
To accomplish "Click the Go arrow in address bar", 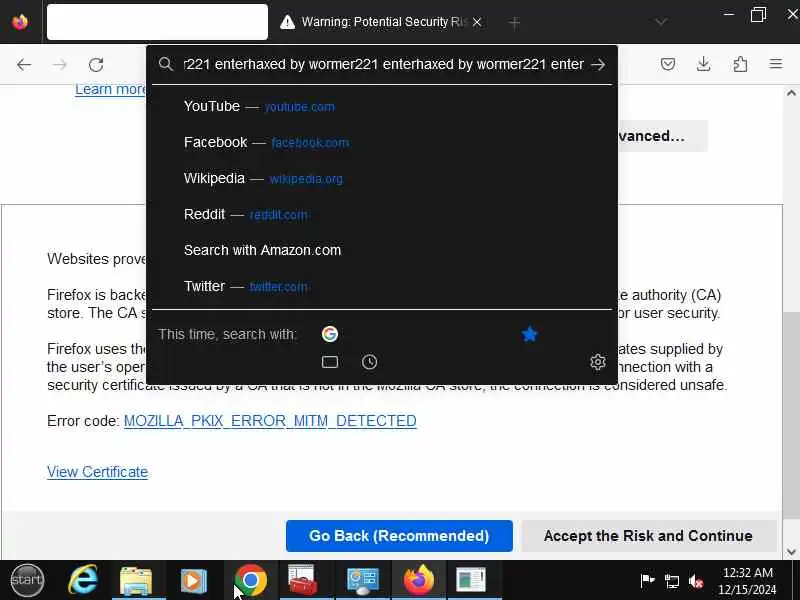I will (x=597, y=64).
